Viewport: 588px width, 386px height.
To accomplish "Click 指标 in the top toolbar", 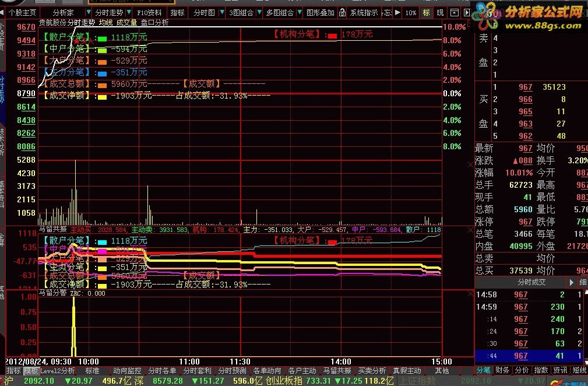I will [x=177, y=13].
